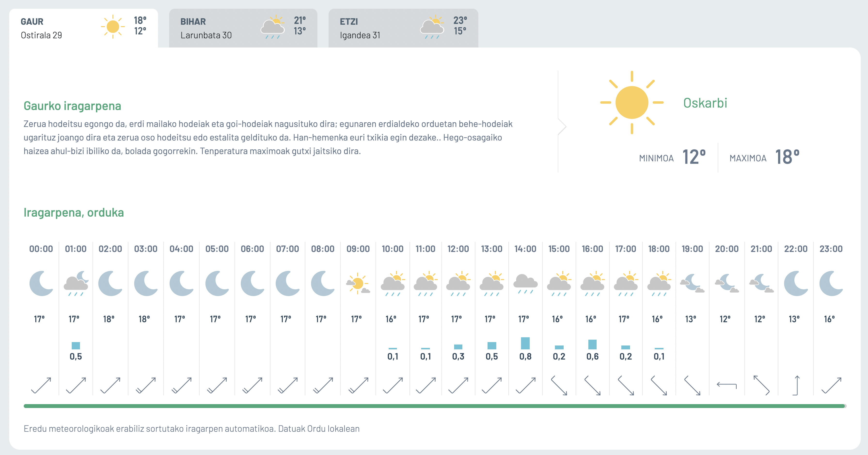Viewport: 868px width, 455px height.
Task: Click the sun-cloud-rain icon at 16:00
Action: pyautogui.click(x=592, y=283)
